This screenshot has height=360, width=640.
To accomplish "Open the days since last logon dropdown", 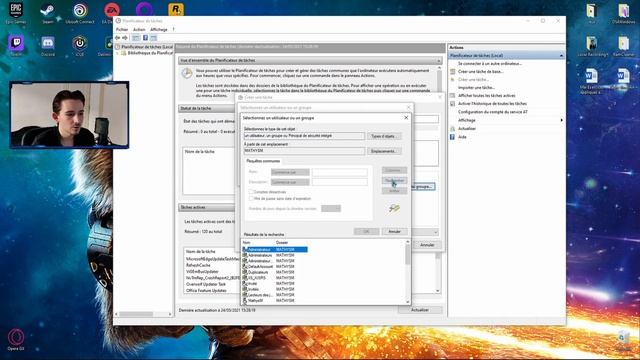I will (x=331, y=209).
